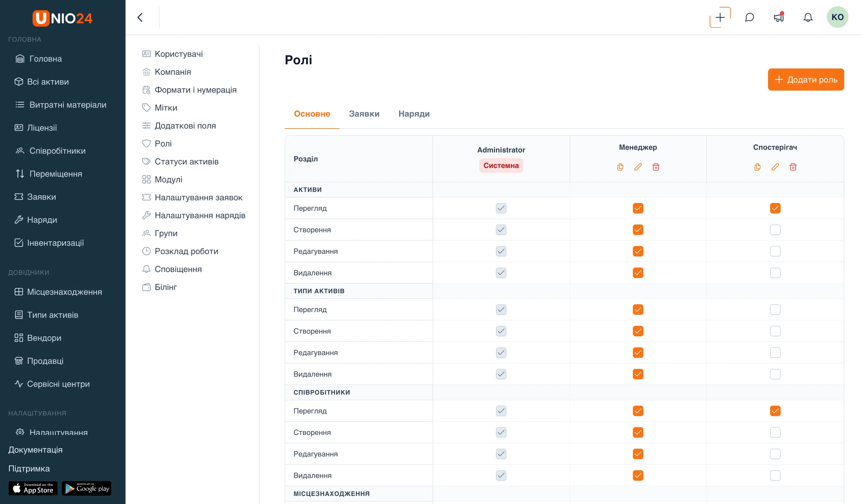The width and height of the screenshot is (861, 504).
Task: Click the quick-add plus icon in header
Action: (720, 17)
